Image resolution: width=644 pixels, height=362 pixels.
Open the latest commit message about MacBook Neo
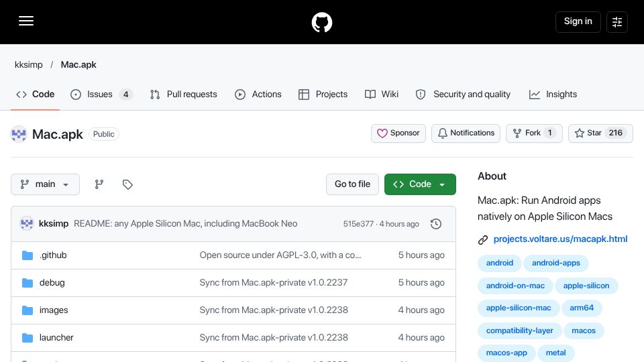click(186, 224)
